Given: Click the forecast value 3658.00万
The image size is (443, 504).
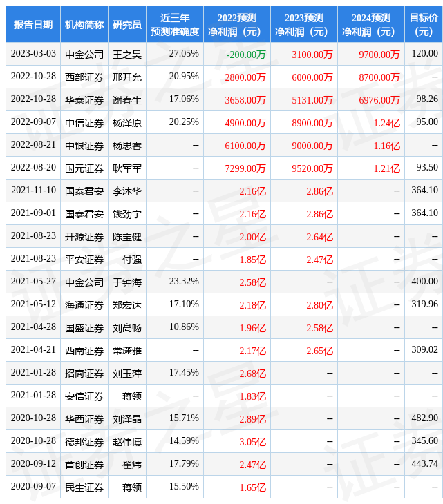Looking at the screenshot, I should [x=245, y=100].
